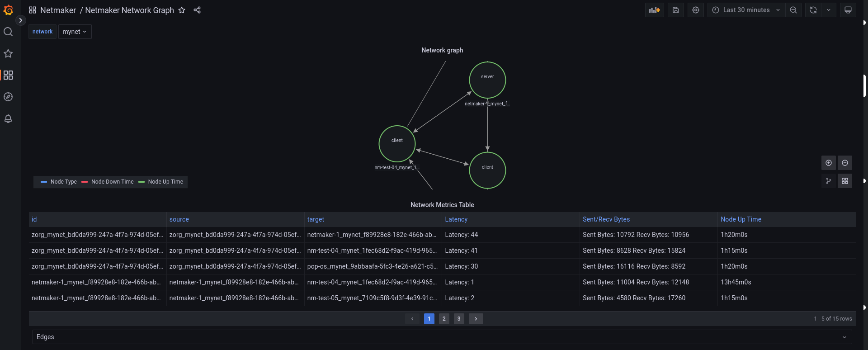Open Starred dashboards in sidebar

(x=8, y=53)
